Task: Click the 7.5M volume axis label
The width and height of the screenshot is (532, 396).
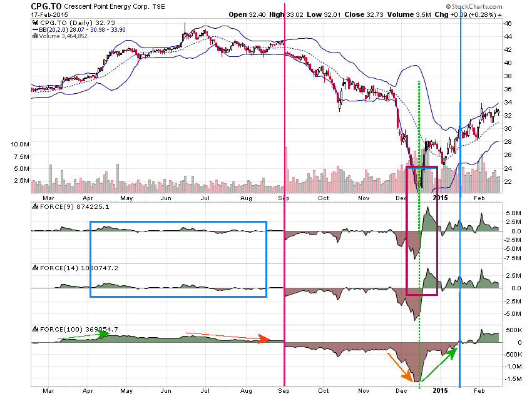Action: tap(21, 156)
